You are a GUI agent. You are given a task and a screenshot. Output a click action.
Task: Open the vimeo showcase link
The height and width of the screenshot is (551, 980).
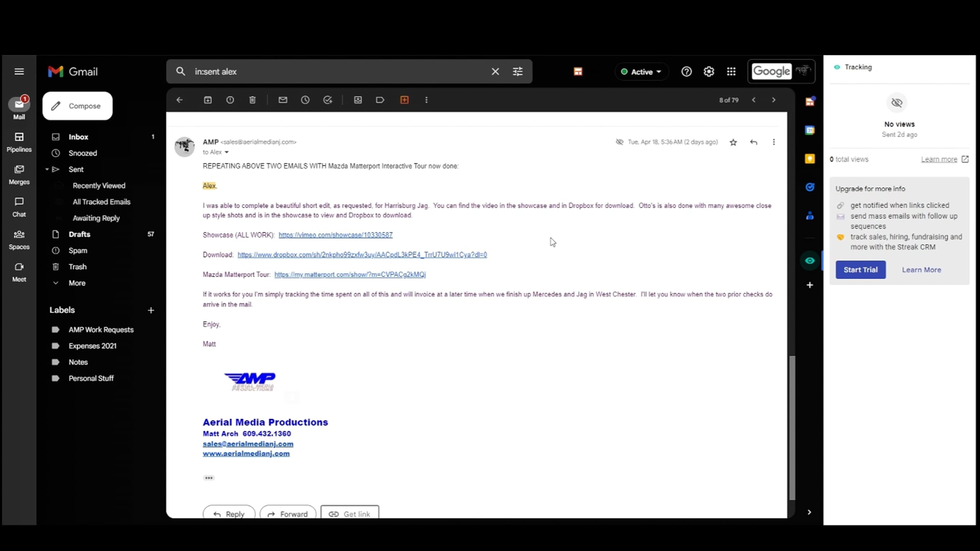pos(335,235)
